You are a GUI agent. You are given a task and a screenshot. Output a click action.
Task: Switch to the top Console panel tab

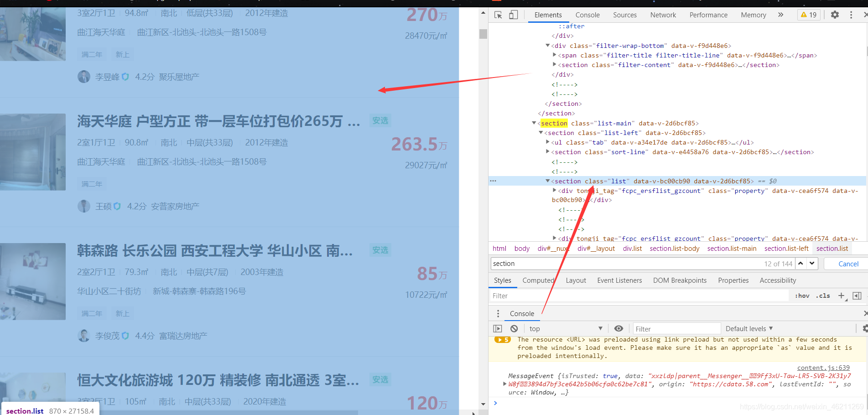[587, 15]
